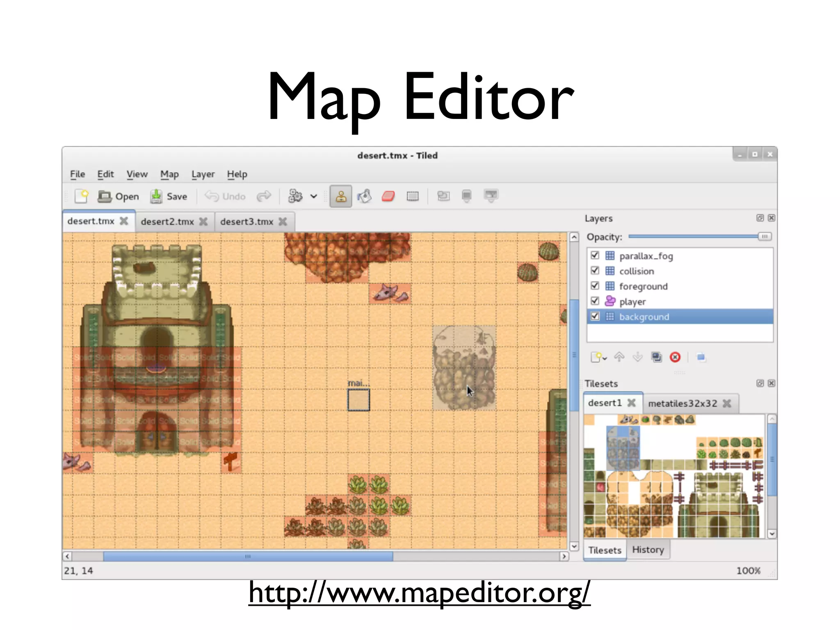Toggle the player layer checkbox
Screen dimensions: 840x630
[595, 301]
